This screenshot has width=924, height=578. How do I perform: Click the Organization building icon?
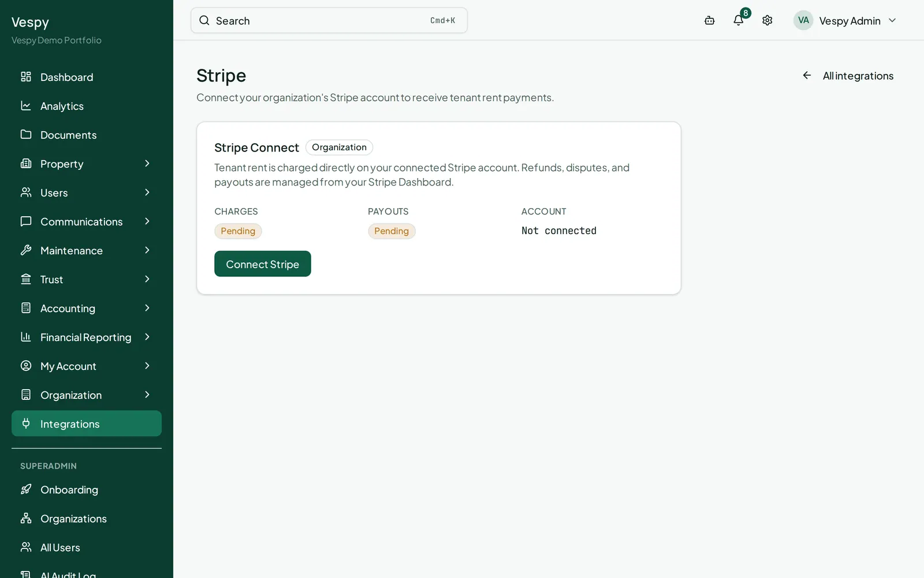[26, 395]
